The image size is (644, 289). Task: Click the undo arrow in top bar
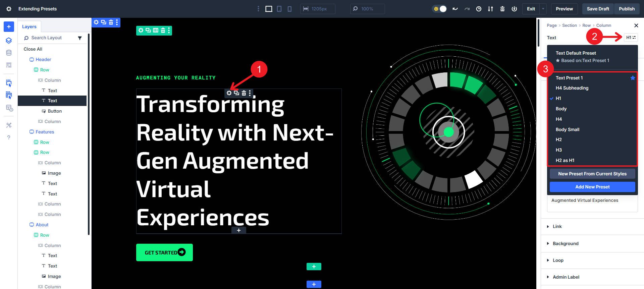coord(455,9)
